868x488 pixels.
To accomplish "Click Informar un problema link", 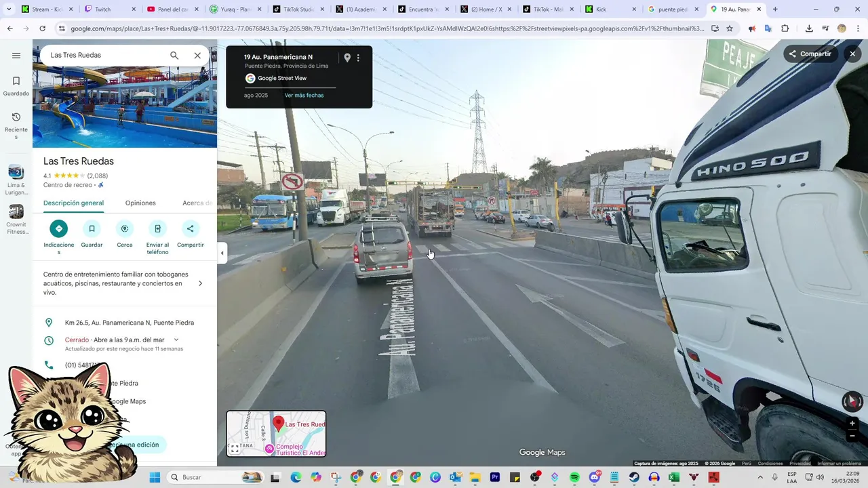I will click(839, 464).
